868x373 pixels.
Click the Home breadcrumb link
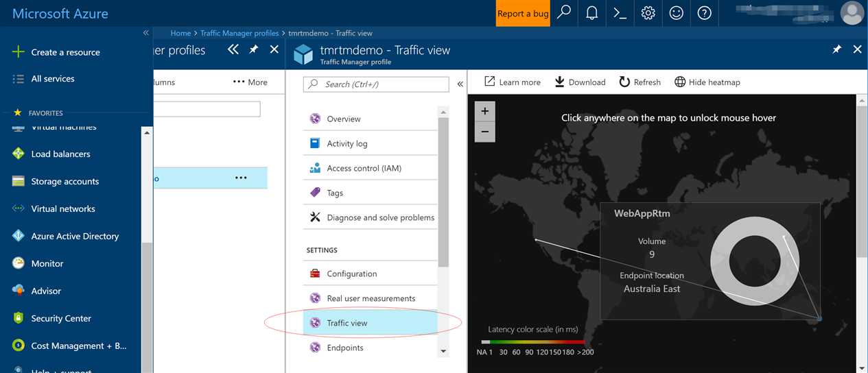(180, 33)
